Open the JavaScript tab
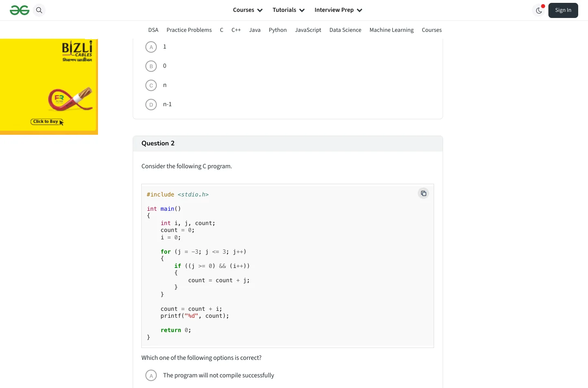Image resolution: width=588 pixels, height=388 pixels. (x=308, y=30)
